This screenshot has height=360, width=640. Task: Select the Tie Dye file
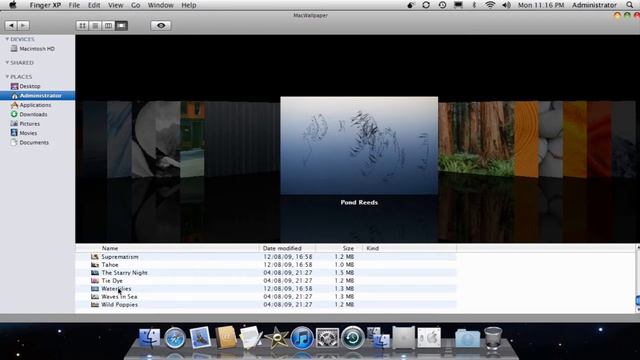[266, 281]
